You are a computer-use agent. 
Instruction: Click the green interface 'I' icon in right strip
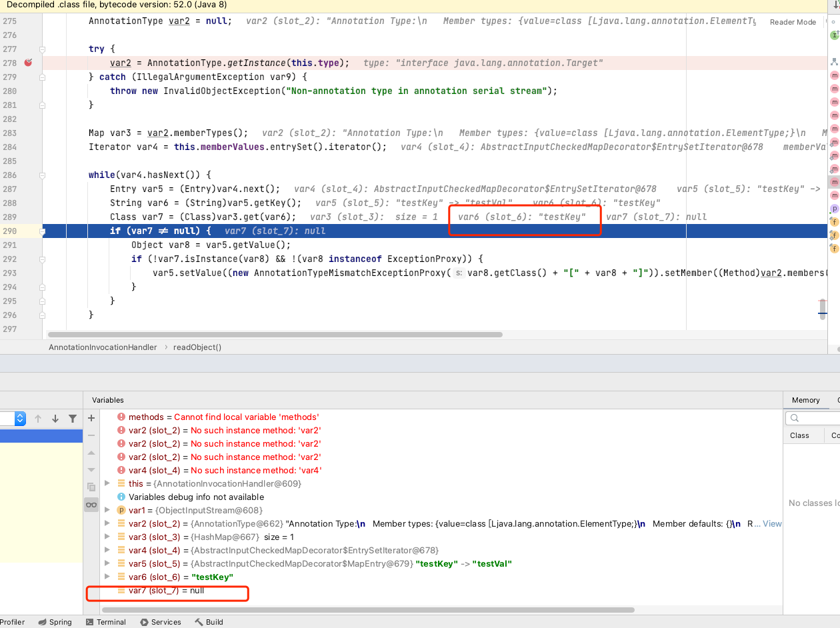point(834,35)
